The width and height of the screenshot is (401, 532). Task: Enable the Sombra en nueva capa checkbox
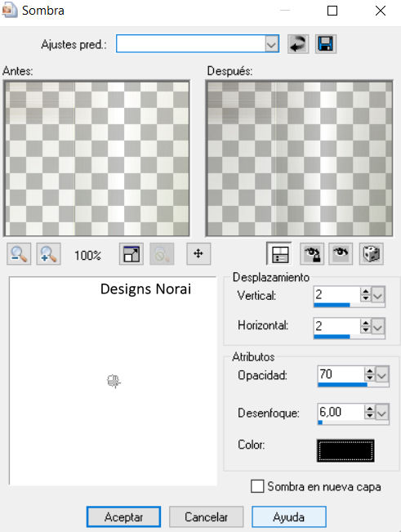pyautogui.click(x=257, y=486)
